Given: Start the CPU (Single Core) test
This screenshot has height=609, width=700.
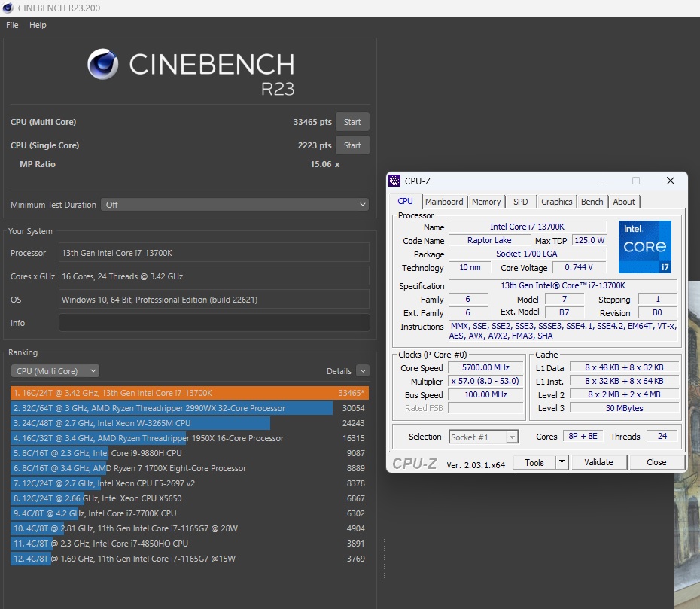Looking at the screenshot, I should tap(352, 145).
